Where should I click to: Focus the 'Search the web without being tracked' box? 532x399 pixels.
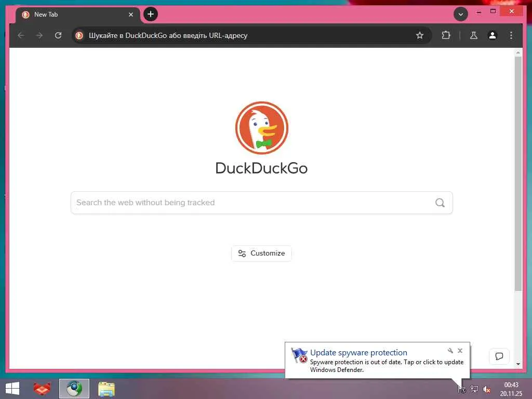262,203
